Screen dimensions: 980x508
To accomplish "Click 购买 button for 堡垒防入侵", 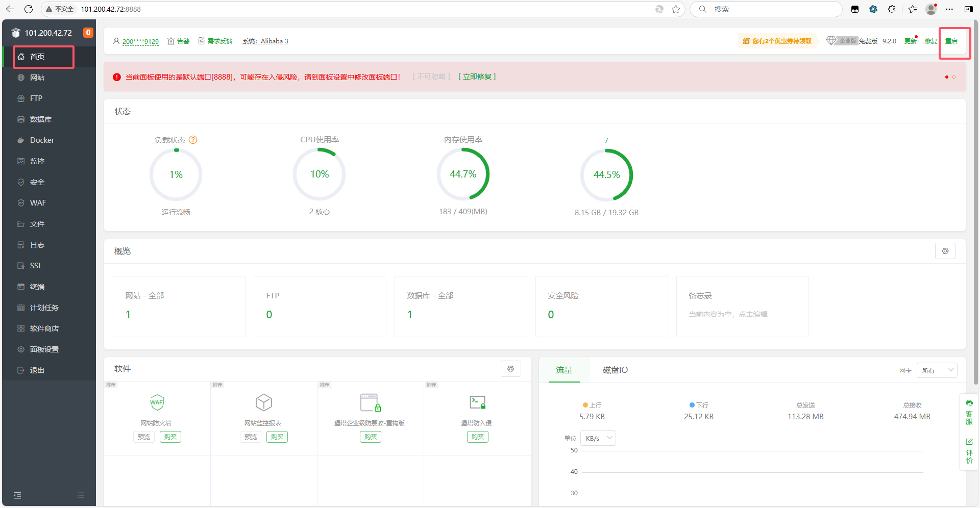I will pyautogui.click(x=477, y=437).
